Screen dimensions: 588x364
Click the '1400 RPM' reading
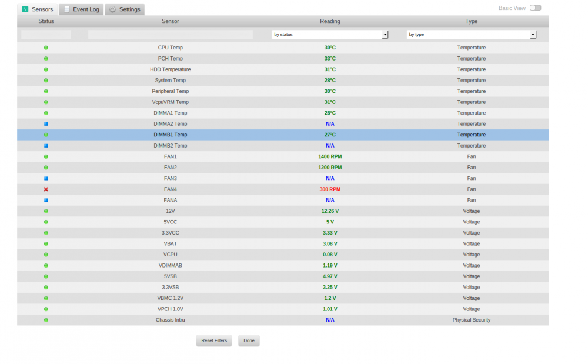[x=330, y=156]
